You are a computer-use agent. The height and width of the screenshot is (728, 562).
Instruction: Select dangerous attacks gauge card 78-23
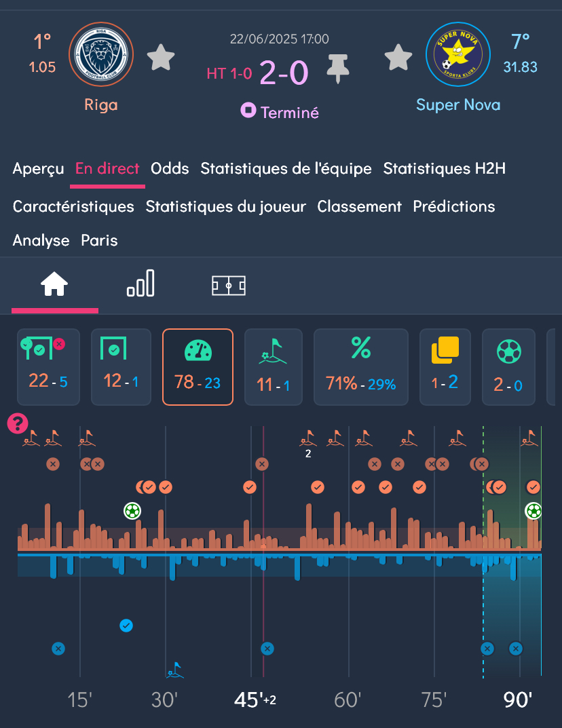pyautogui.click(x=198, y=367)
